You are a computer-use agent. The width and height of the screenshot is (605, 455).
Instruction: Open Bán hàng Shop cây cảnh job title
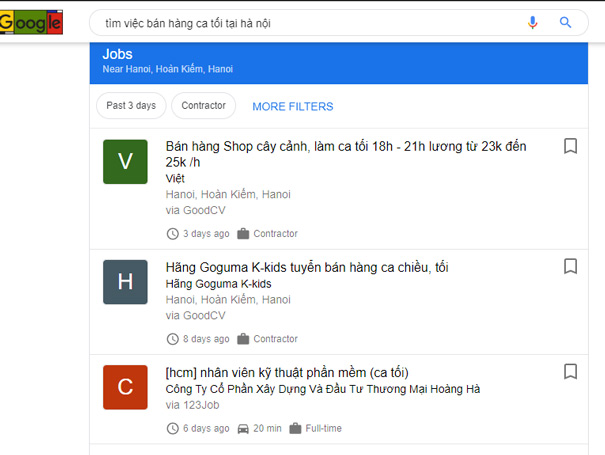coord(346,154)
